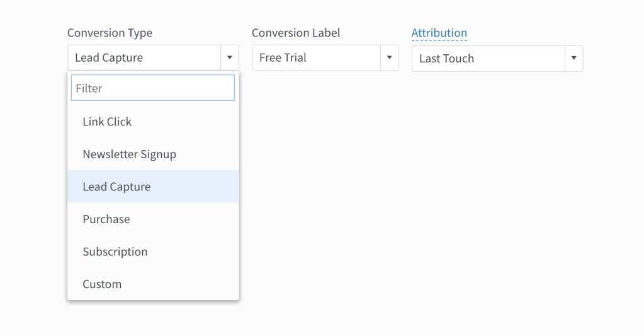Click the Conversion Type field label

tap(110, 33)
